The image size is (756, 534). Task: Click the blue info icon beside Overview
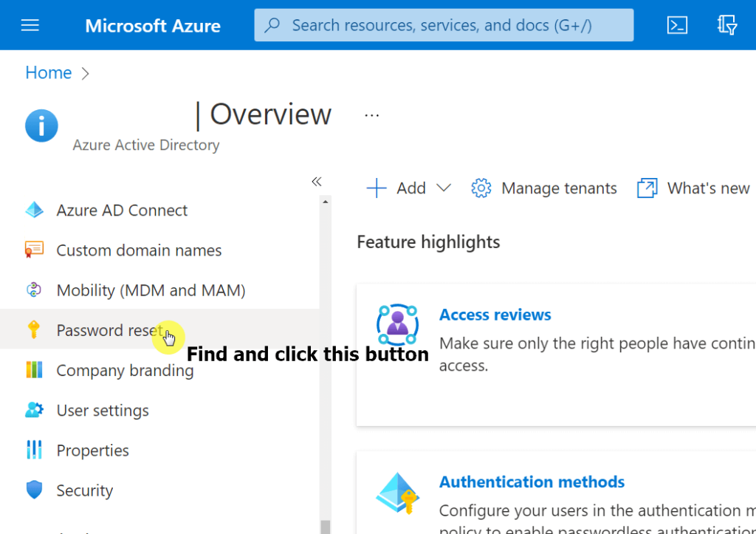click(41, 126)
